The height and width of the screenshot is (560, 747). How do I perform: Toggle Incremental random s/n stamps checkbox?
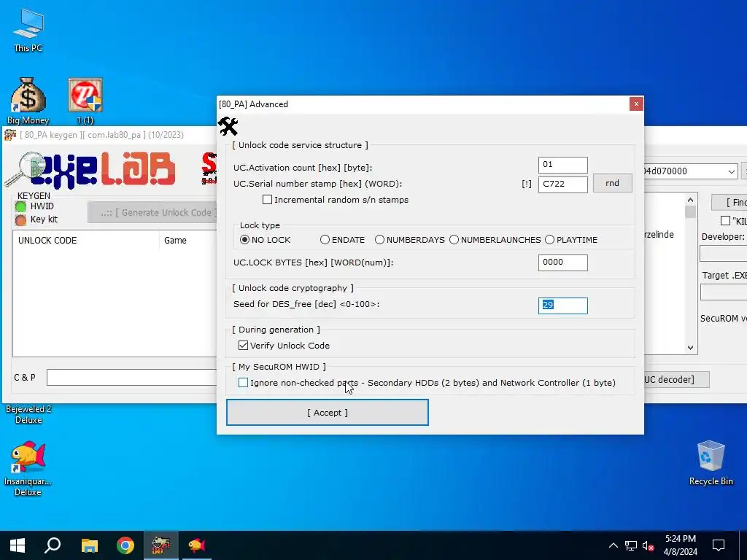point(267,200)
